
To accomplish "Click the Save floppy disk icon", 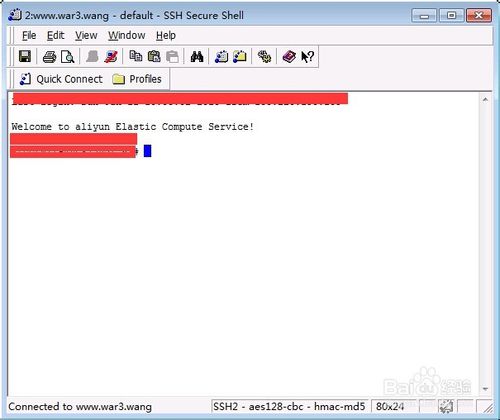I will (25, 57).
